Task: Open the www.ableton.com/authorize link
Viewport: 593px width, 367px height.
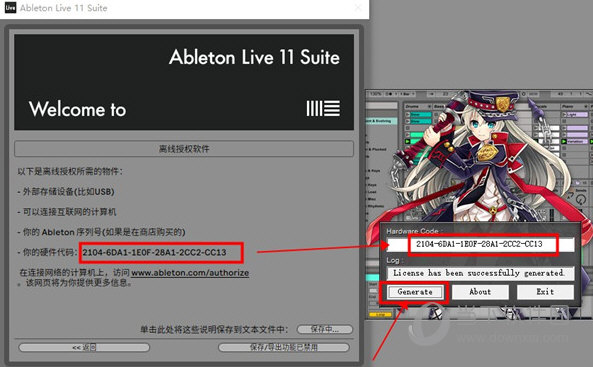Action: click(190, 273)
